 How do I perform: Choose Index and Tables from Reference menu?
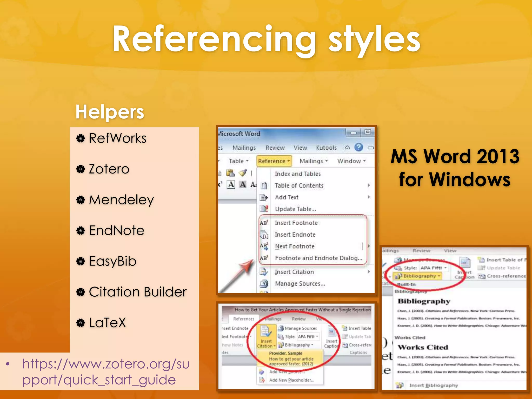(298, 174)
